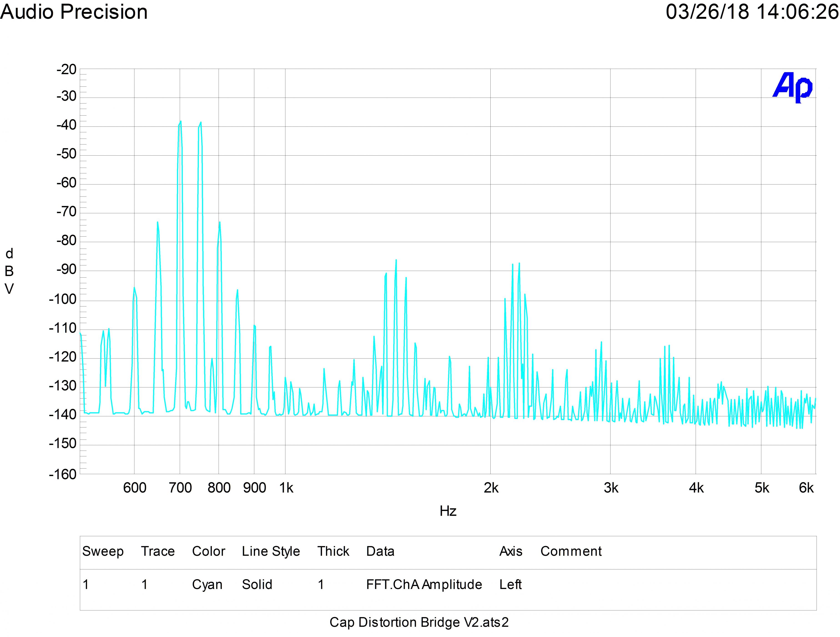Click the 3k frequency tick label

click(x=611, y=488)
